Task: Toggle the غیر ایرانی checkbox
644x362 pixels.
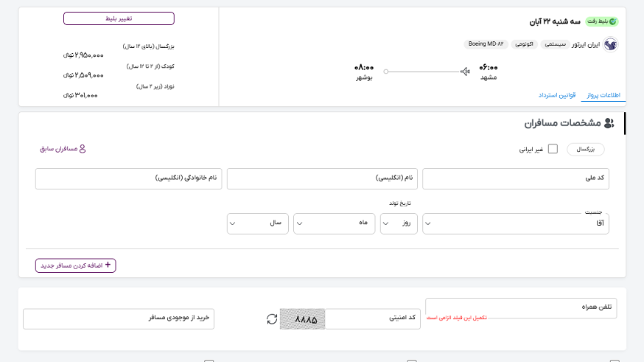Action: pos(553,149)
